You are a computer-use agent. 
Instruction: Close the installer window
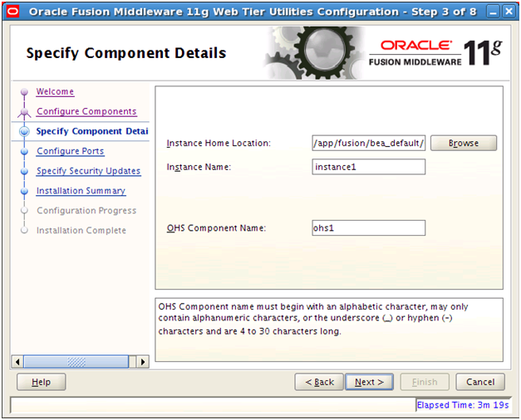(509, 12)
